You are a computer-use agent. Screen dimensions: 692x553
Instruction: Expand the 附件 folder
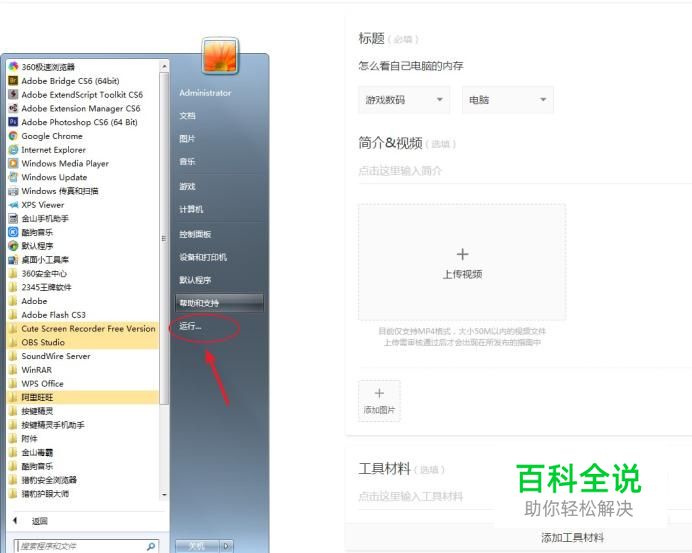83,439
